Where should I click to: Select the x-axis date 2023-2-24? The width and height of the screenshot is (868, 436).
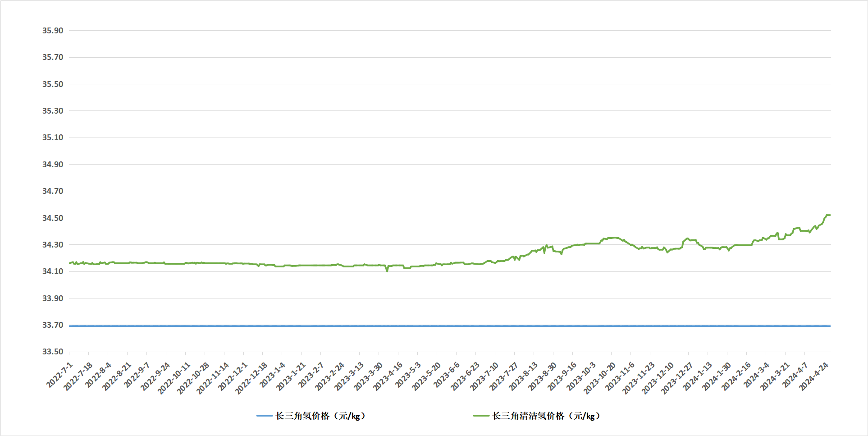329,376
